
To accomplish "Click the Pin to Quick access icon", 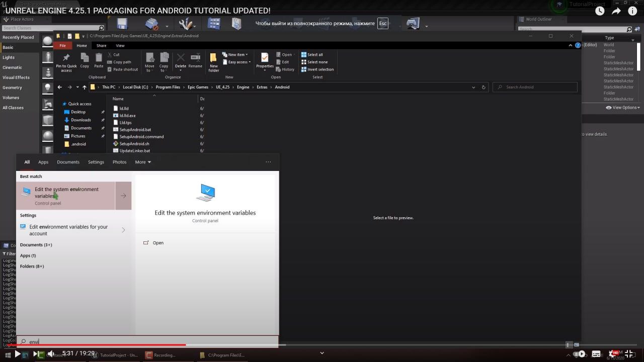I will 66,58.
